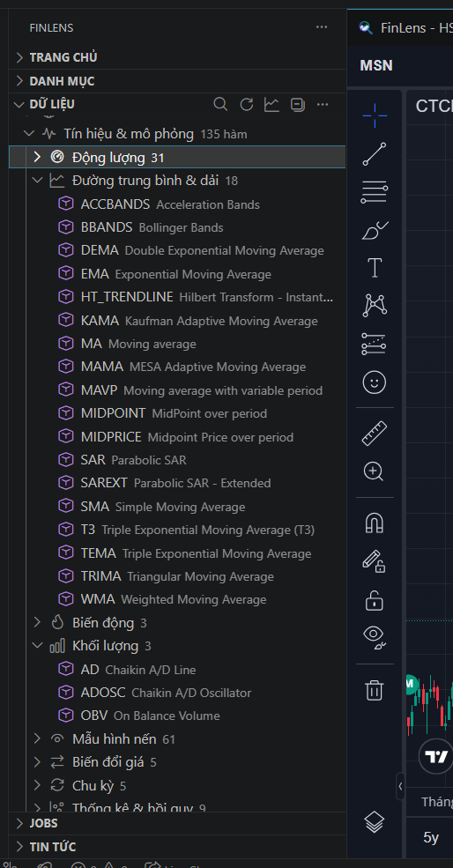Image resolution: width=453 pixels, height=868 pixels.
Task: Choose the 5y time range button
Action: [431, 837]
